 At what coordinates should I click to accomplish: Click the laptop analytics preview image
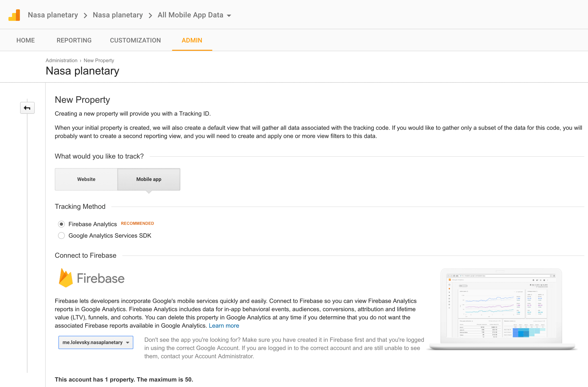click(x=501, y=308)
